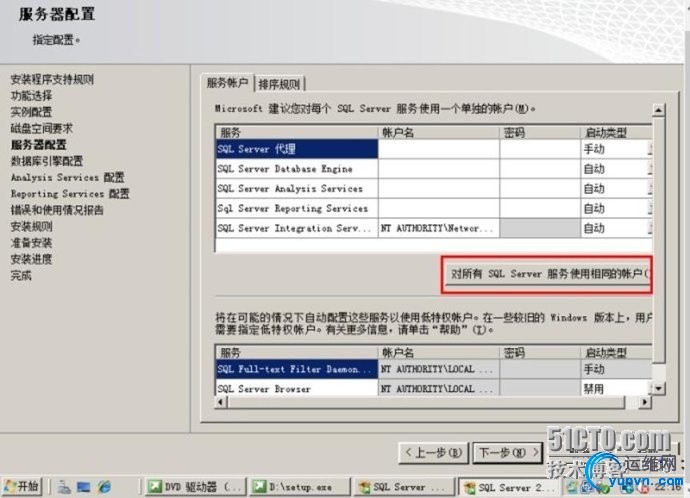Select the SQL Server Analysis Services row
Viewport: 690px width, 498px height.
[x=297, y=188]
